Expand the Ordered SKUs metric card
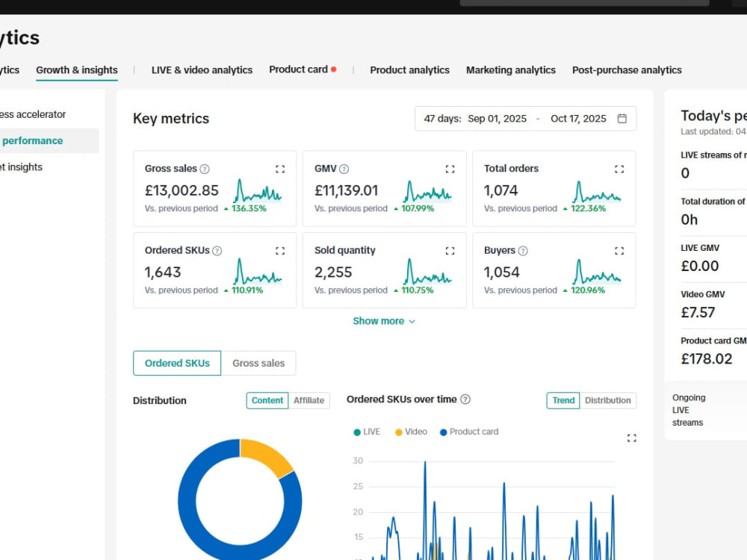The image size is (747, 560). 280,251
